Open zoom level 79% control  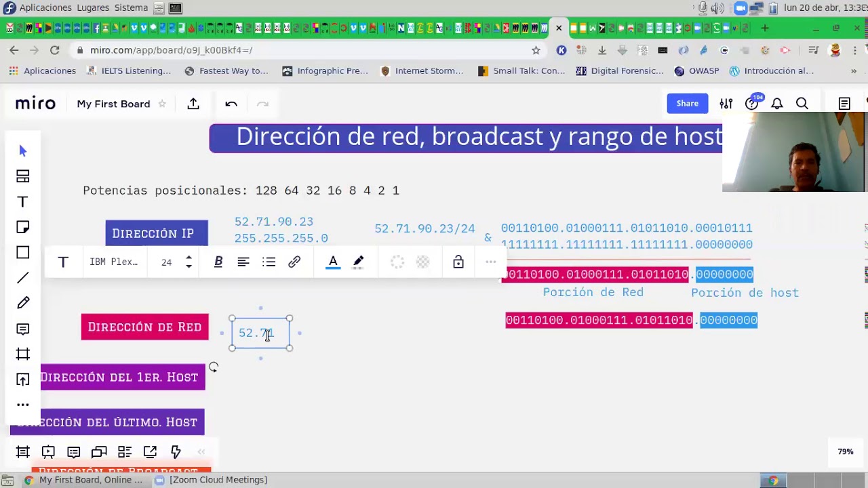point(845,451)
